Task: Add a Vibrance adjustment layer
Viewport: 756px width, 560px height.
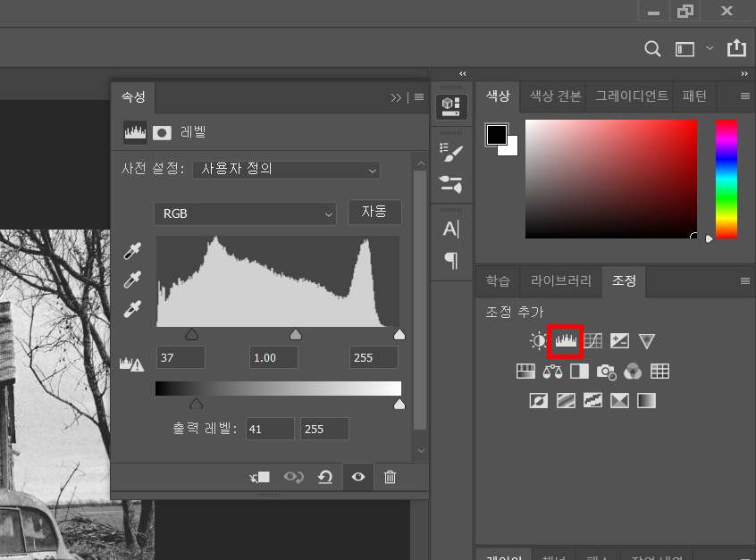Action: pos(647,341)
